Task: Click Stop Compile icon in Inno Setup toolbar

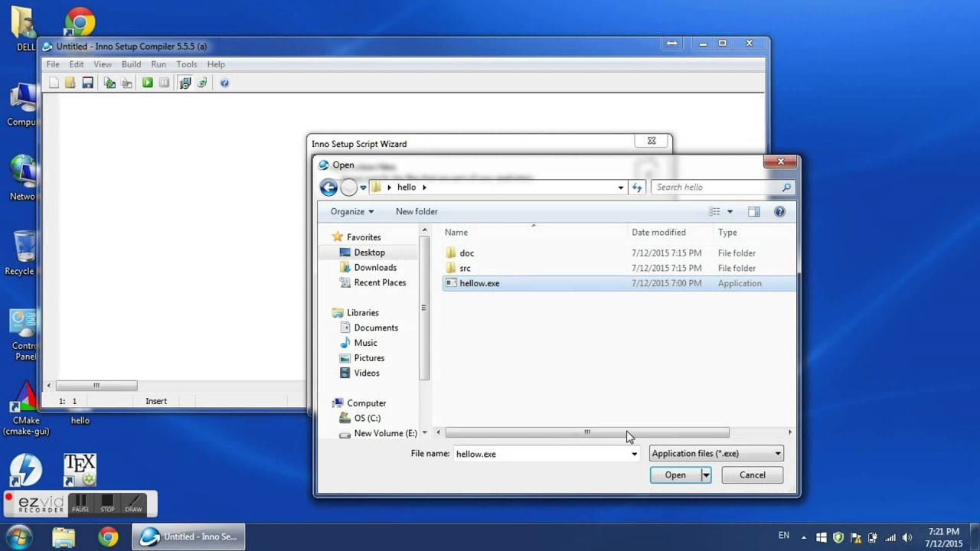Action: (126, 83)
